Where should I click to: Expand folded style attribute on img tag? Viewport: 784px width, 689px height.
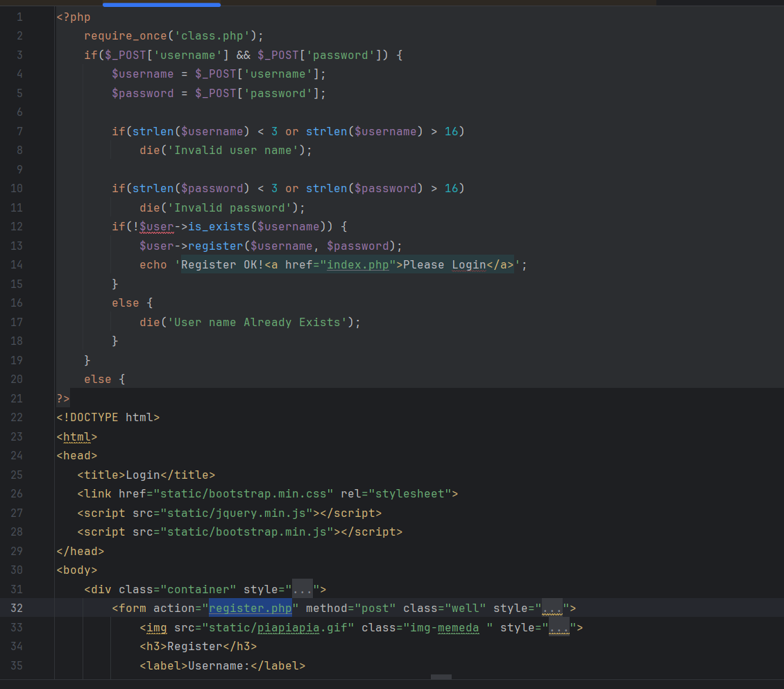(x=559, y=627)
